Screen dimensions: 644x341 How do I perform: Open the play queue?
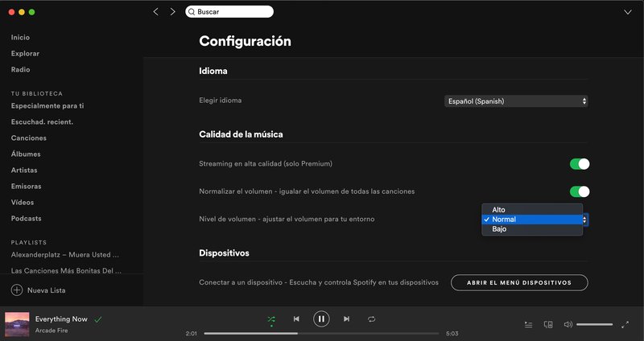pyautogui.click(x=529, y=325)
